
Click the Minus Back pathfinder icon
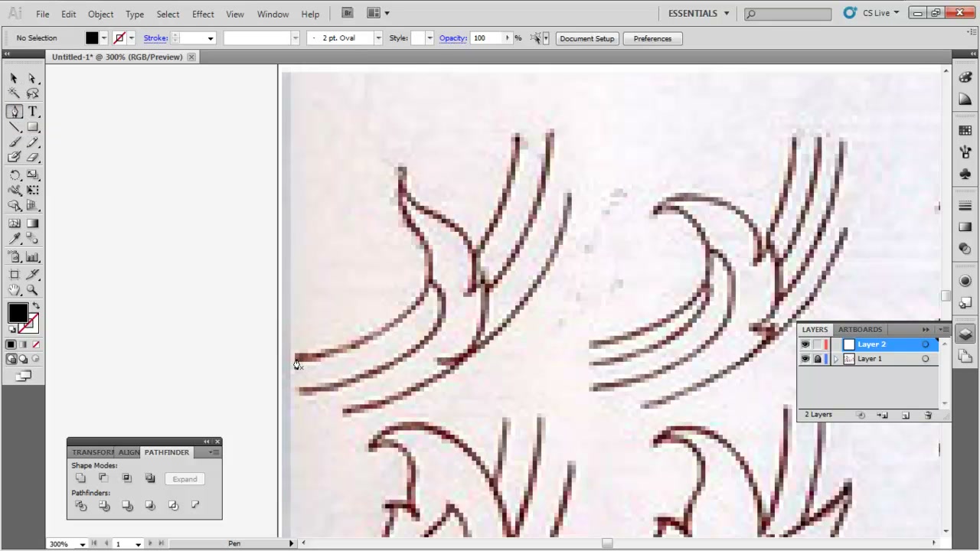(x=195, y=506)
